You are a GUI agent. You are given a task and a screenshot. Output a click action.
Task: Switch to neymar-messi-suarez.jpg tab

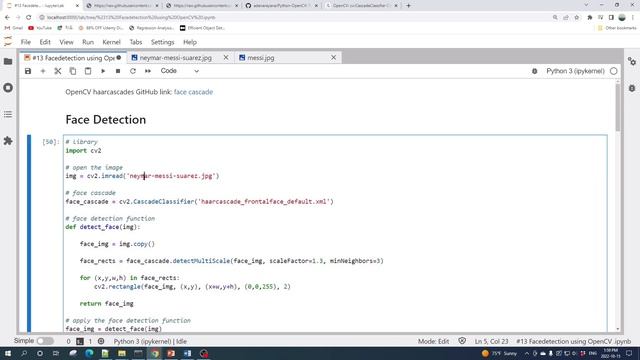tap(176, 58)
